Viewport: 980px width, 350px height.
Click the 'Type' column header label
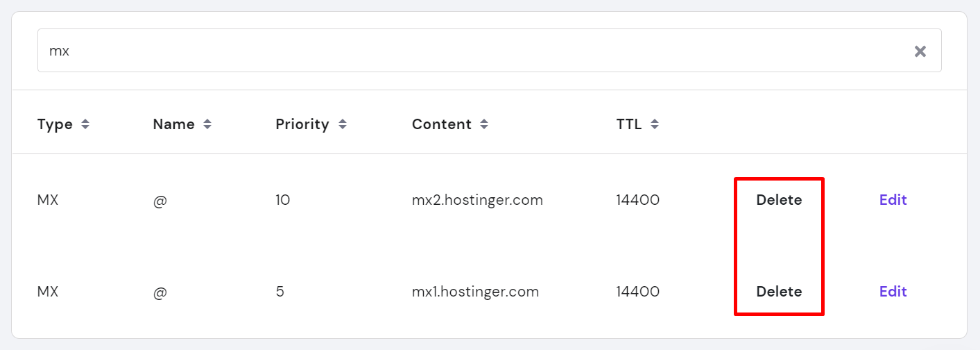point(55,124)
